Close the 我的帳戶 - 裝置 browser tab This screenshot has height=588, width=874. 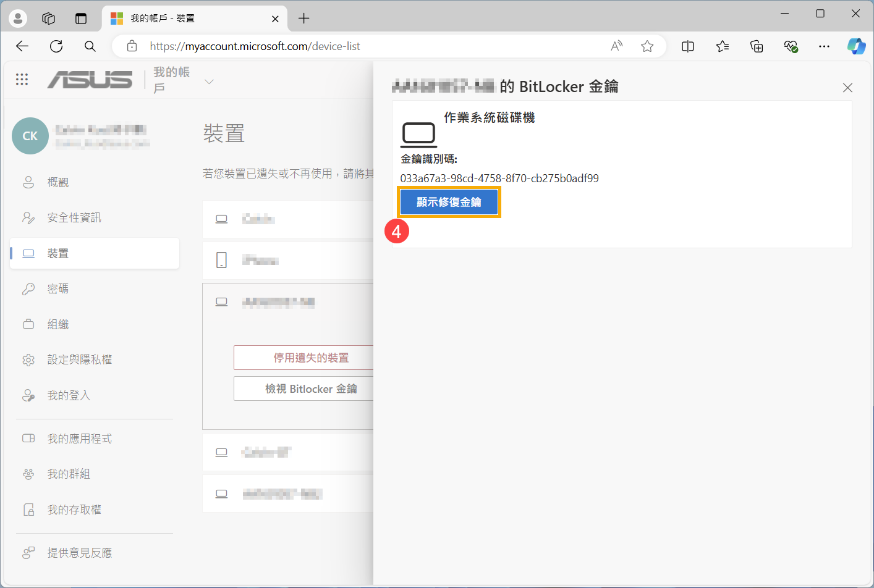275,19
